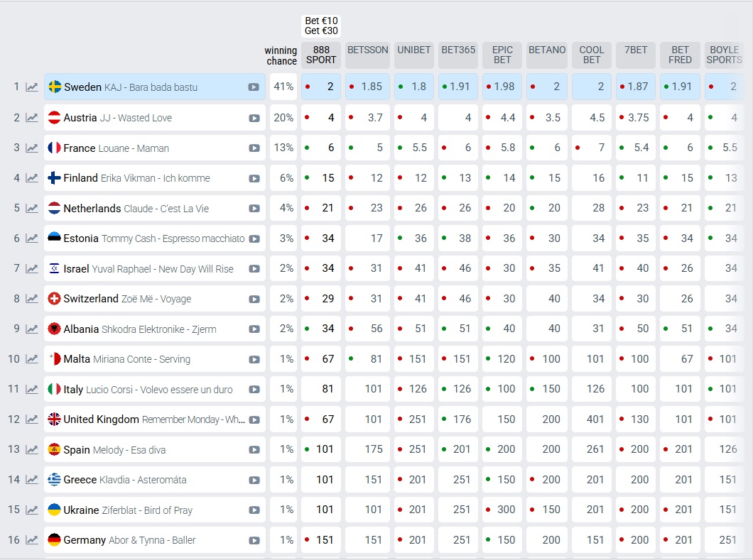Click Albania's Betsson odds of 56
This screenshot has height=560, width=753.
(x=368, y=329)
